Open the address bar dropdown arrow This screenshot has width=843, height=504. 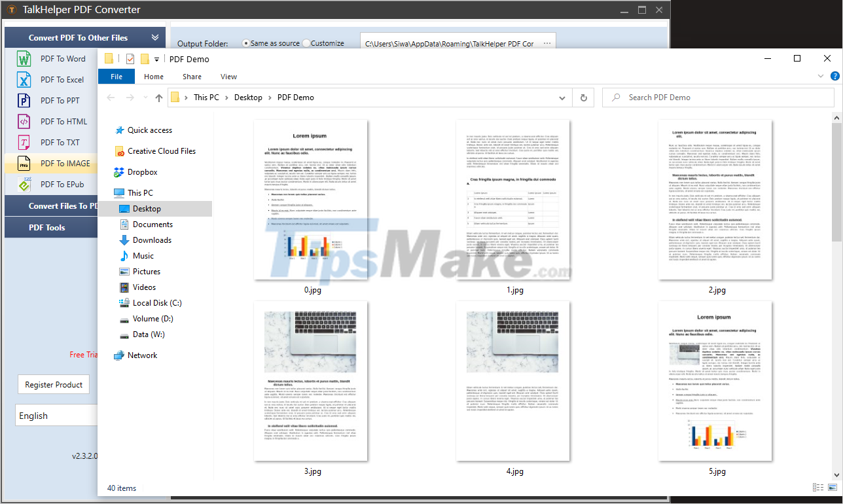(562, 97)
